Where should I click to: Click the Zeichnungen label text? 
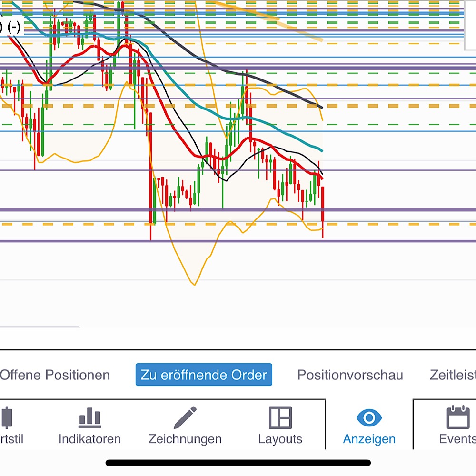tap(185, 439)
